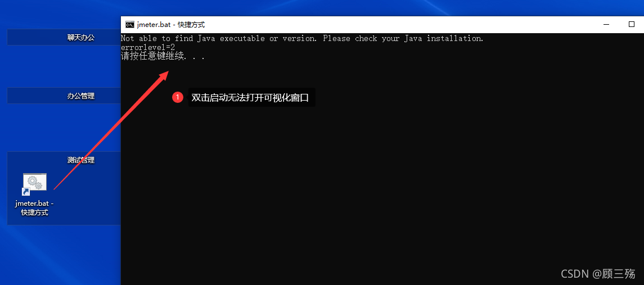Click the jmeter.bat - 快捷方式 window title
This screenshot has width=644, height=285.
pyautogui.click(x=171, y=25)
